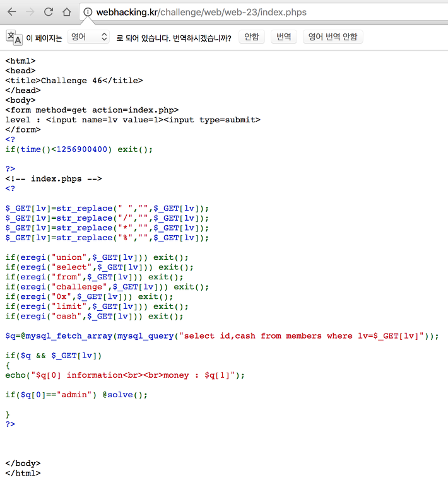Click the translate icon in the translation bar
This screenshot has width=448, height=483.
[x=14, y=38]
